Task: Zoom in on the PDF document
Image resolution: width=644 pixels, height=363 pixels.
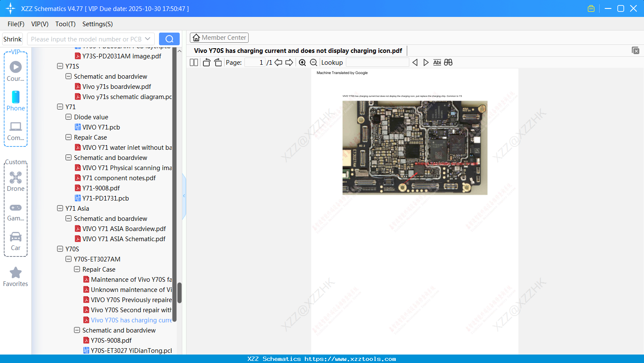Action: pyautogui.click(x=302, y=63)
